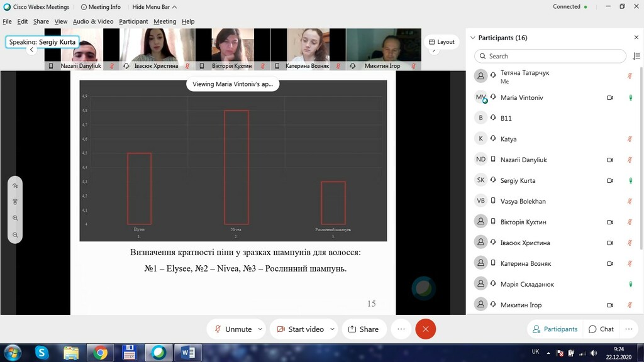Toggle the Participants panel button
The height and width of the screenshot is (362, 644).
pos(555,329)
